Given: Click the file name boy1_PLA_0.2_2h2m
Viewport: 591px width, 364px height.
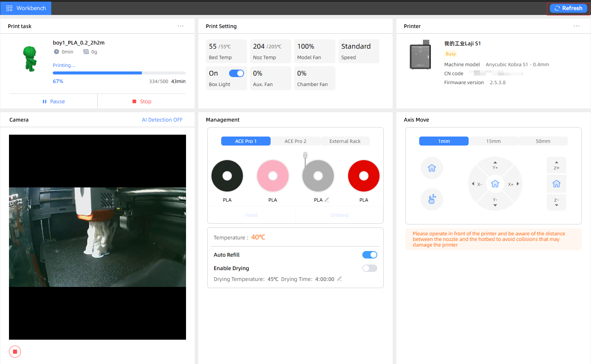Looking at the screenshot, I should coord(79,43).
